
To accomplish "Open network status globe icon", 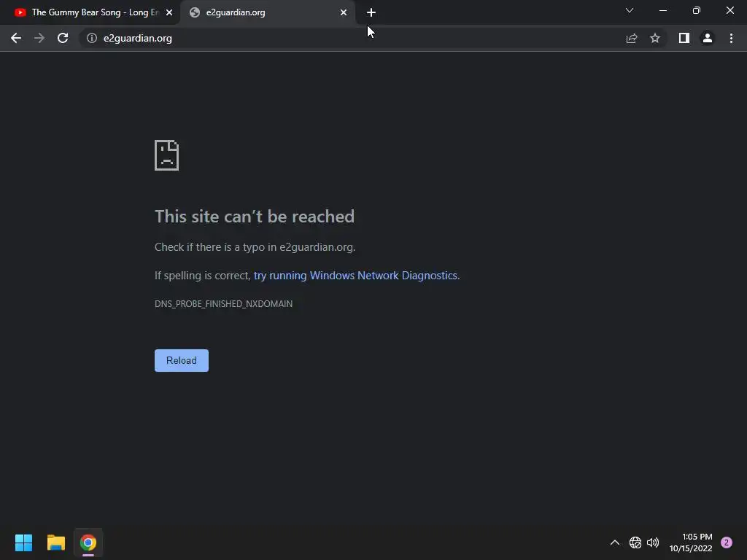I will pyautogui.click(x=635, y=542).
